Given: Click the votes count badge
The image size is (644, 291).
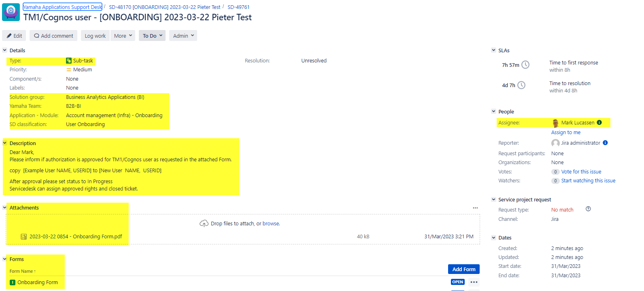Looking at the screenshot, I should click(x=555, y=172).
